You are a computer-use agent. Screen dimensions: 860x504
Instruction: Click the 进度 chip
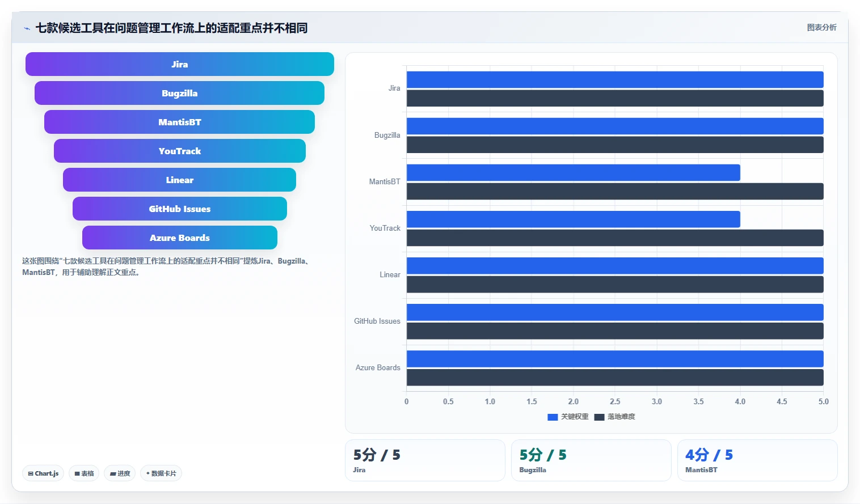click(120, 473)
